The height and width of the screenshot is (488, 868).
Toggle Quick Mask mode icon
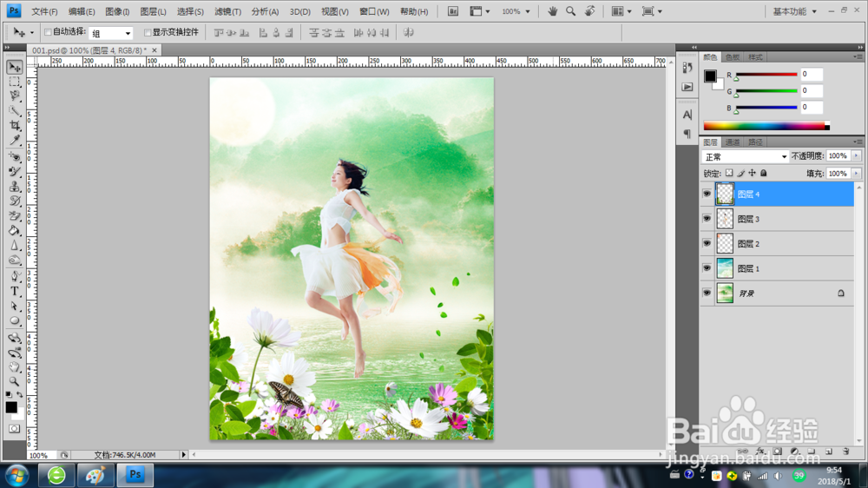15,429
